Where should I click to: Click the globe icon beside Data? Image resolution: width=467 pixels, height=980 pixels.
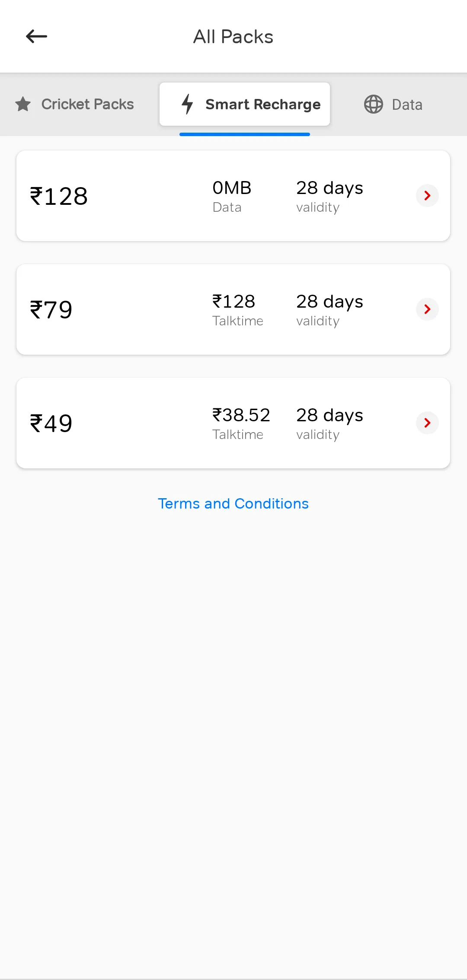(x=373, y=104)
